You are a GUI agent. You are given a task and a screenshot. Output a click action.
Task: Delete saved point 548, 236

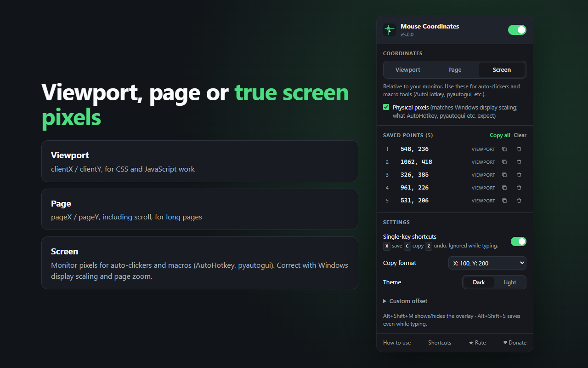(519, 149)
